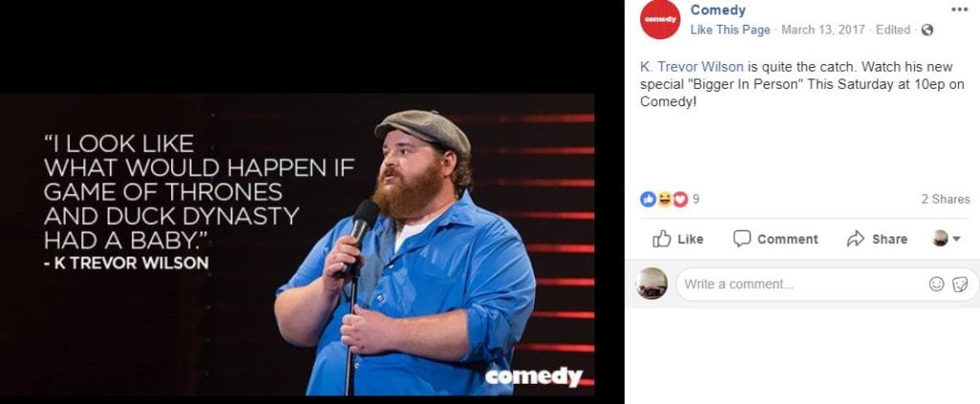Click the heart Love reaction icon
Image resolution: width=980 pixels, height=404 pixels.
[x=680, y=199]
